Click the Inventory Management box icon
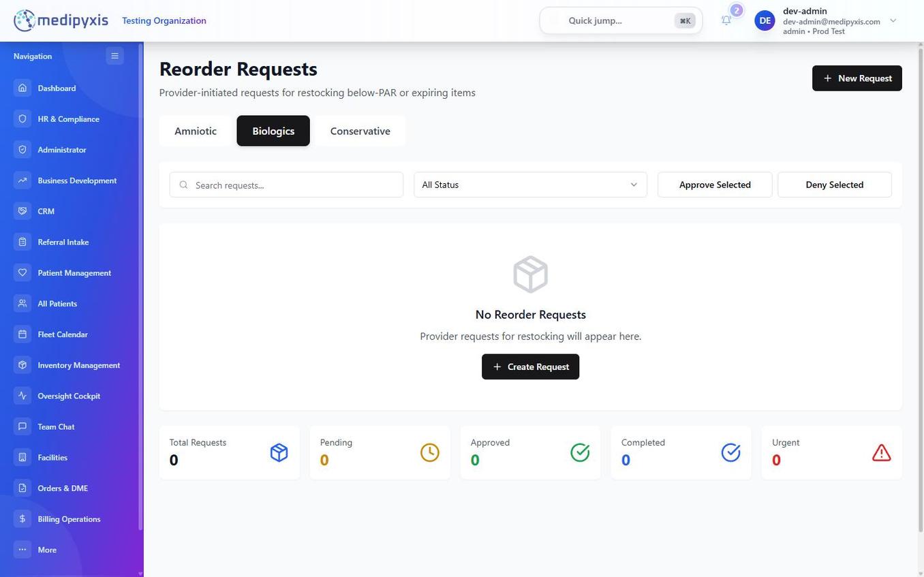This screenshot has width=924, height=577. point(22,365)
